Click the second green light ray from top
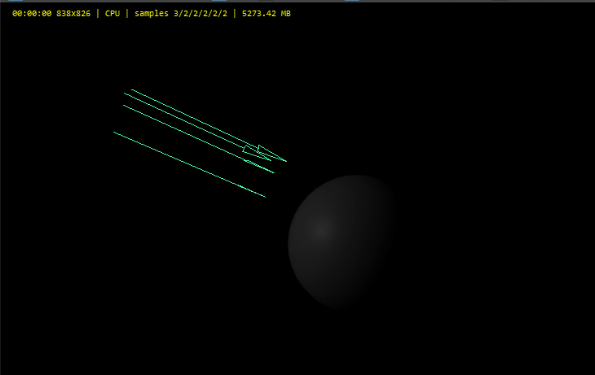Viewport: 595px width, 375px height. tap(197, 126)
